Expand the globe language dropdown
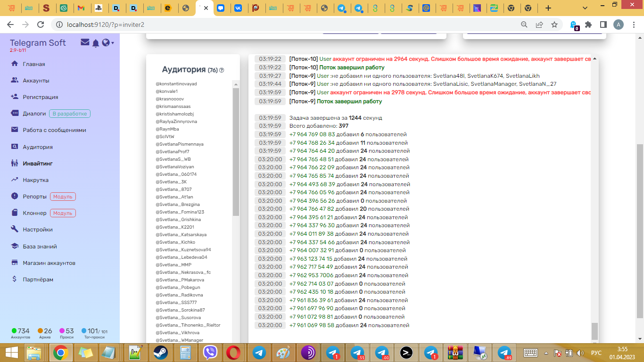The image size is (644, 362). pyautogui.click(x=108, y=42)
